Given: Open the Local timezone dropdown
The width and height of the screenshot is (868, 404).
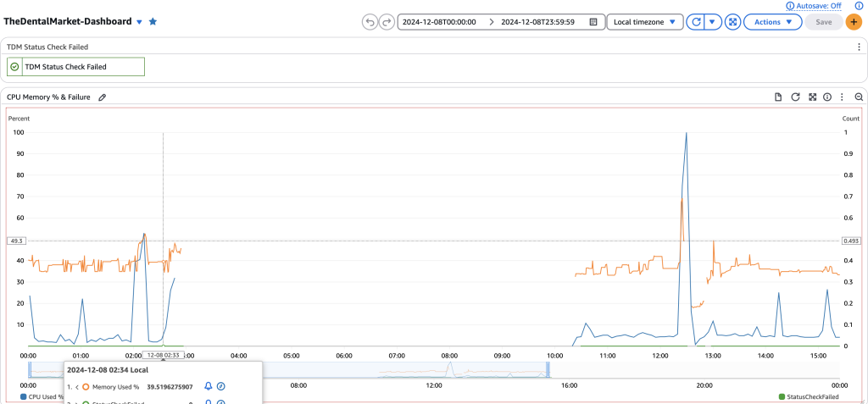Looking at the screenshot, I should click(644, 22).
